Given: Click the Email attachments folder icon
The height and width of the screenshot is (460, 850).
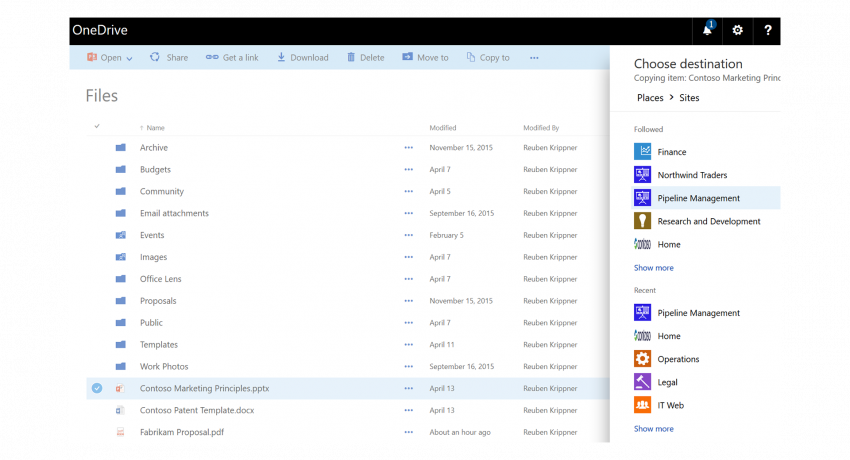Looking at the screenshot, I should pyautogui.click(x=120, y=213).
